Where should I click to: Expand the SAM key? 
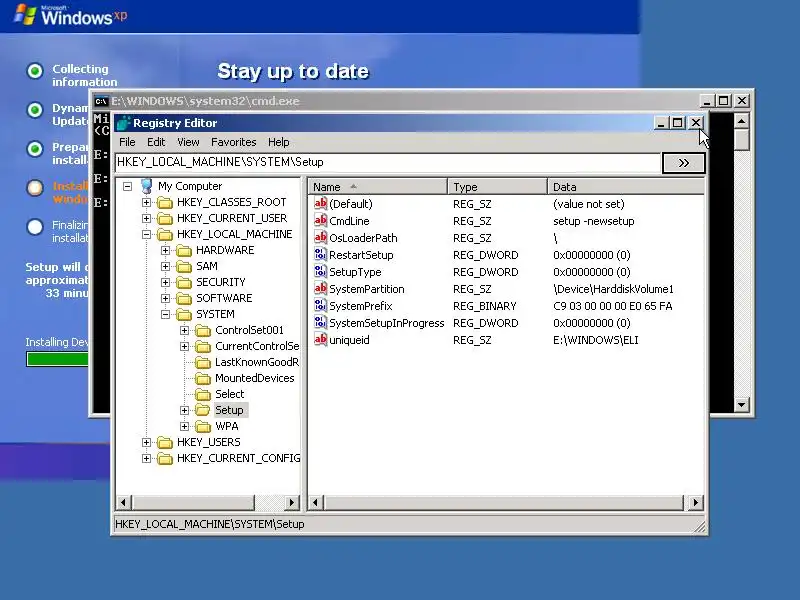165,266
